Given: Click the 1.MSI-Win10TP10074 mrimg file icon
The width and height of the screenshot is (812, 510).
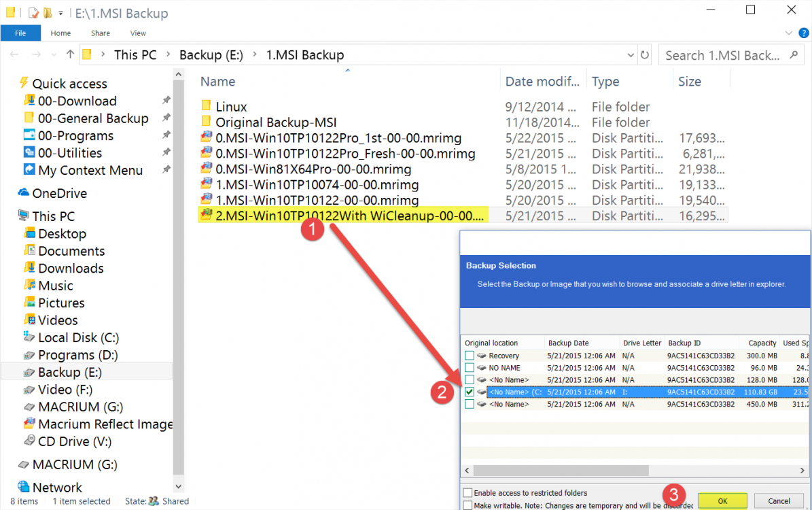Looking at the screenshot, I should [x=206, y=184].
